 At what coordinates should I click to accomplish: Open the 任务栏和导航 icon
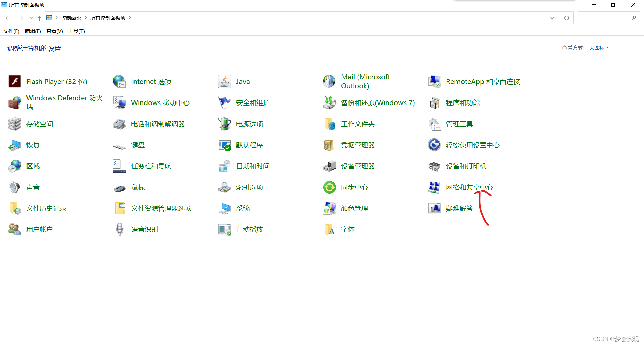point(120,166)
